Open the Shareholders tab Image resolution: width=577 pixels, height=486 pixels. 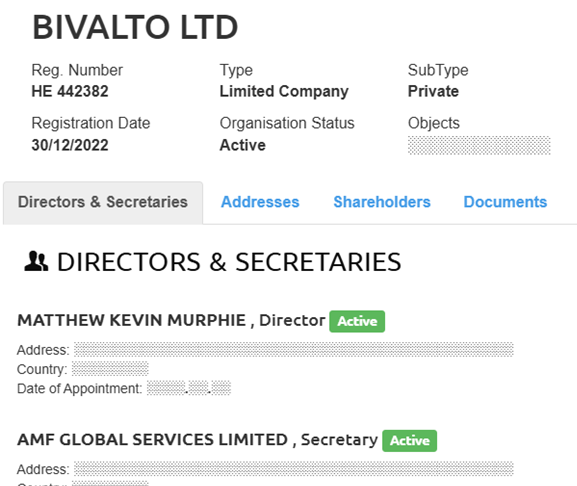coord(382,202)
